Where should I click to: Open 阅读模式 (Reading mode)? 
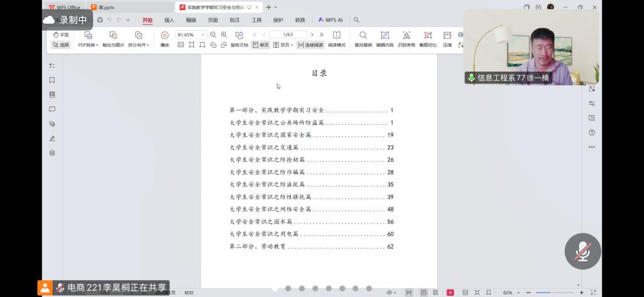click(x=336, y=35)
